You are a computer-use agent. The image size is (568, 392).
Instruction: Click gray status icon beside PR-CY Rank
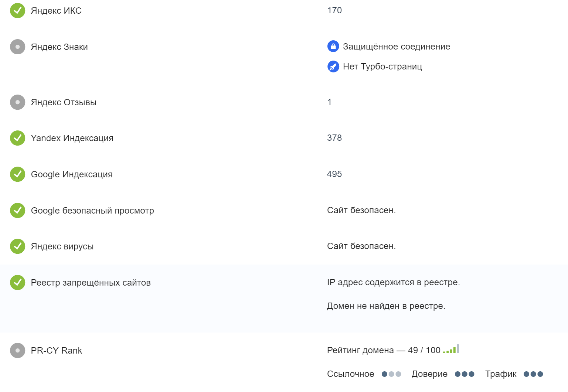coord(17,351)
